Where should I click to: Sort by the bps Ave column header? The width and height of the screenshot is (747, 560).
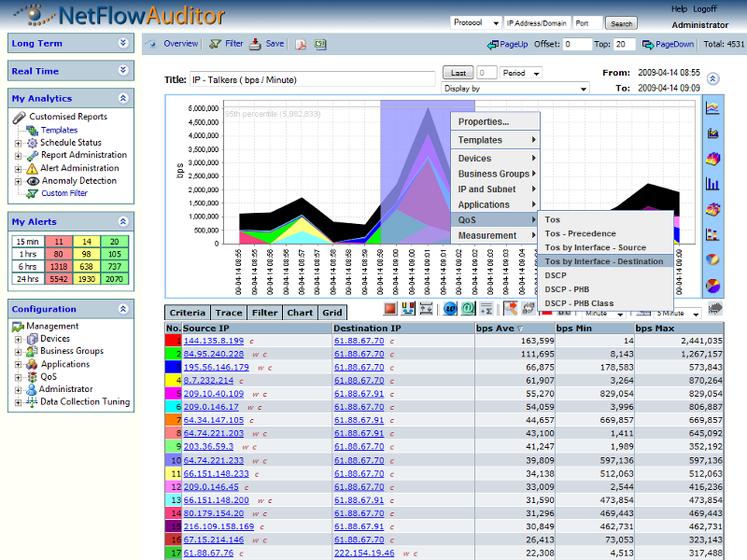(x=514, y=329)
